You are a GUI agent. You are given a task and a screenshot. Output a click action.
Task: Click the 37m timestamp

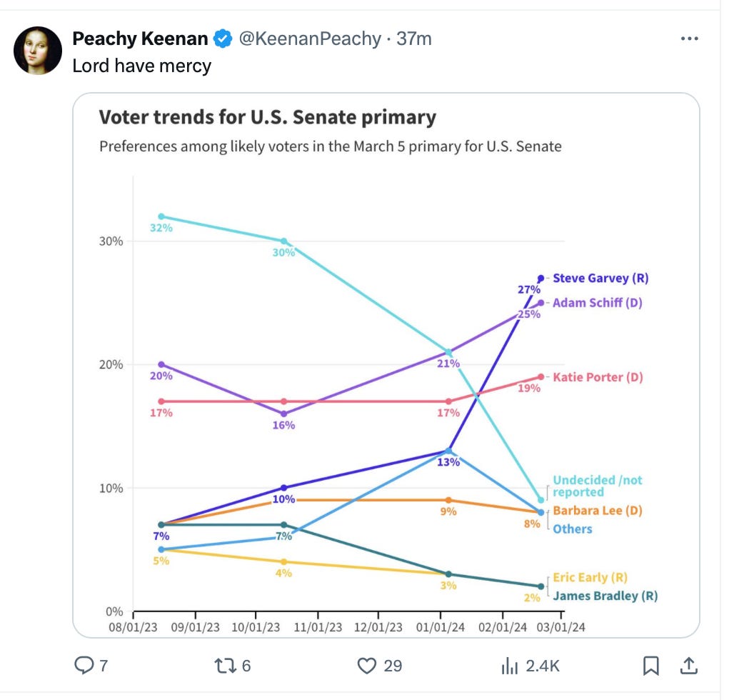click(x=414, y=39)
